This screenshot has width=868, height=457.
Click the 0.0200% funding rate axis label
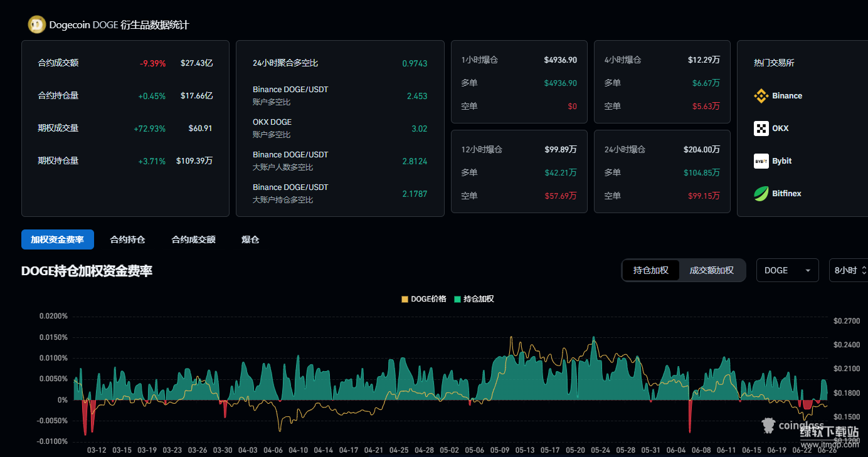click(53, 317)
